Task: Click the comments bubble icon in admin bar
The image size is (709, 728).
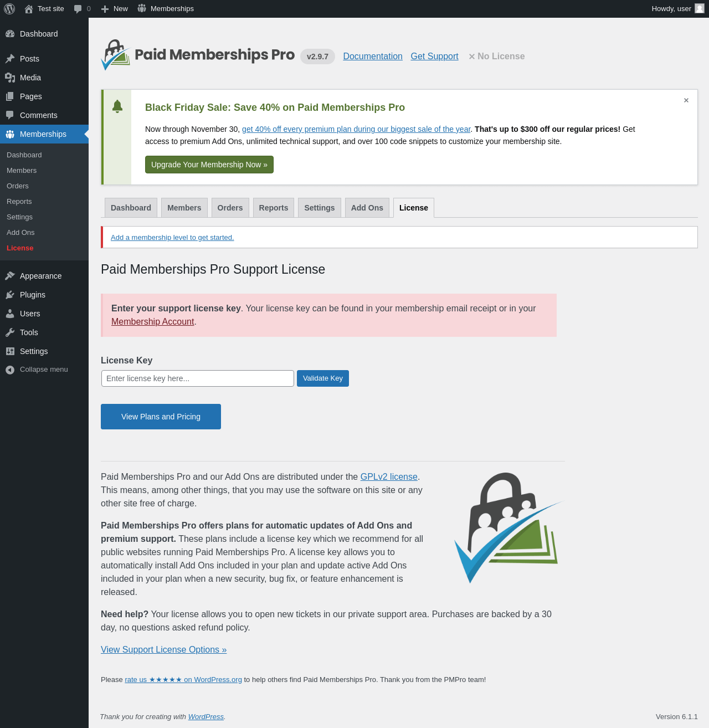Action: click(78, 9)
